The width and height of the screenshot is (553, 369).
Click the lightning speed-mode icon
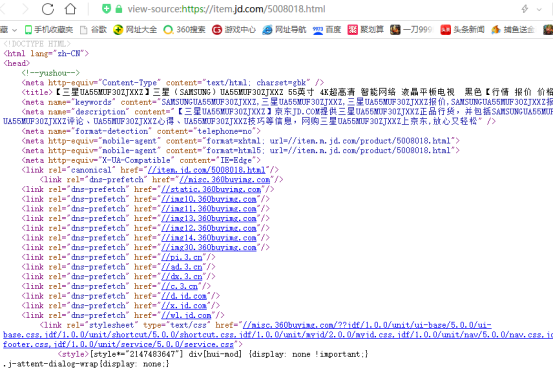click(524, 9)
